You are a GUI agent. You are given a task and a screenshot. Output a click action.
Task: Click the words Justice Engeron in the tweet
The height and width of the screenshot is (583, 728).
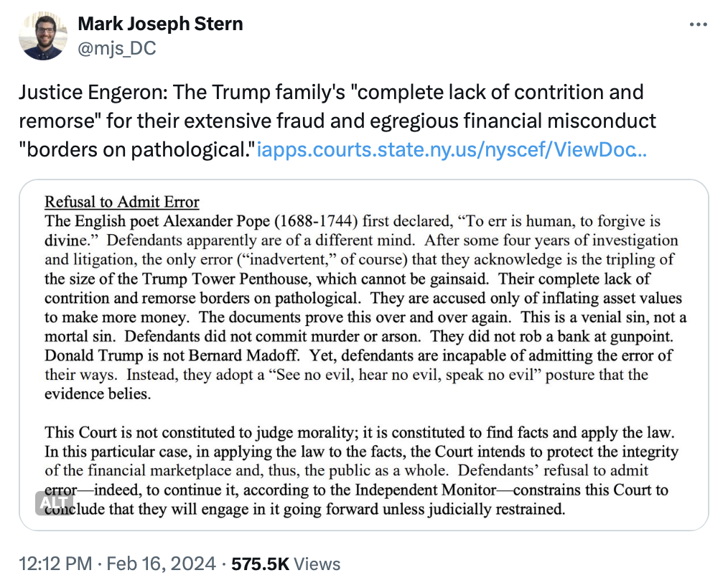[x=76, y=93]
